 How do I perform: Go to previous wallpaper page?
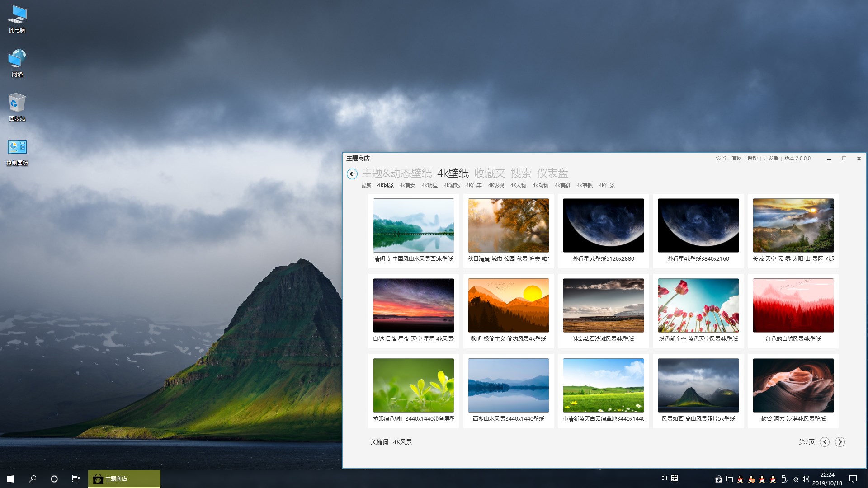[825, 442]
